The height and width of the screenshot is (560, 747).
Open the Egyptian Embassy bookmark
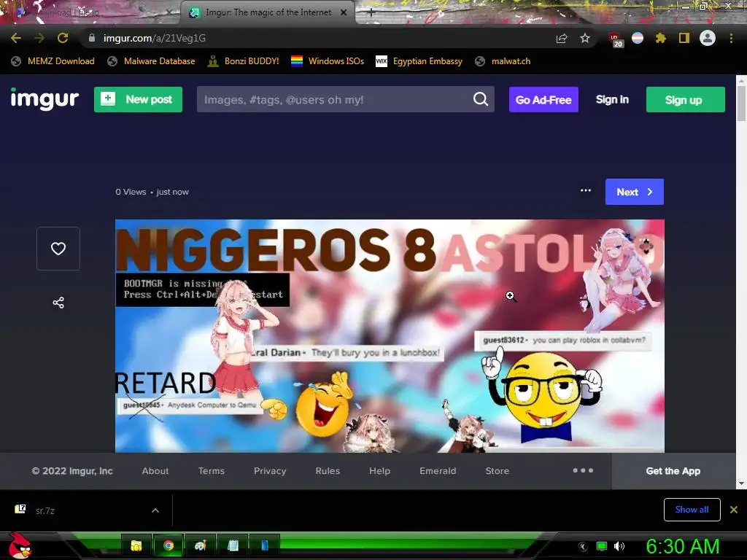(419, 61)
